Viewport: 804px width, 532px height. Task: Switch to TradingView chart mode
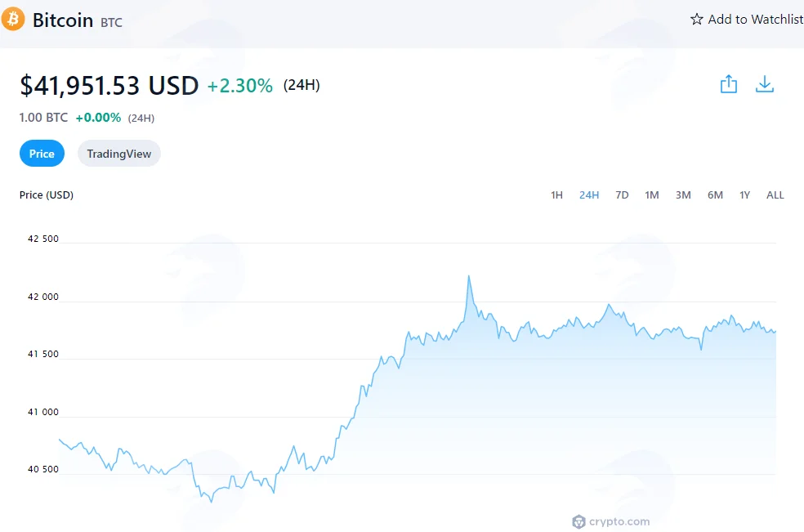(x=119, y=154)
